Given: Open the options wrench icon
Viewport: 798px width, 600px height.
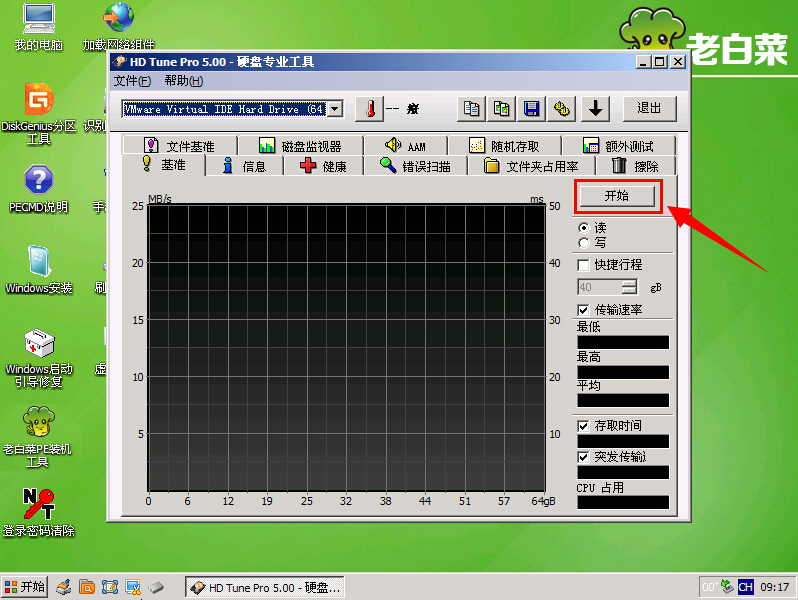Looking at the screenshot, I should click(561, 108).
